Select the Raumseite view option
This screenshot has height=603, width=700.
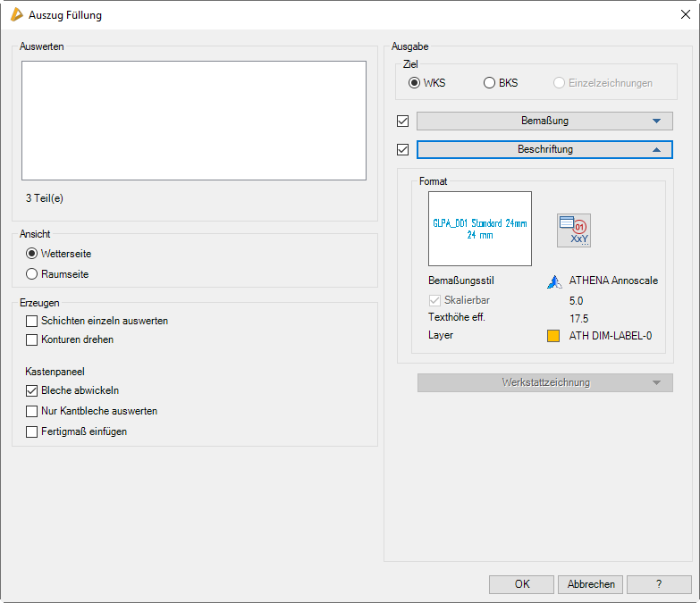[x=32, y=274]
